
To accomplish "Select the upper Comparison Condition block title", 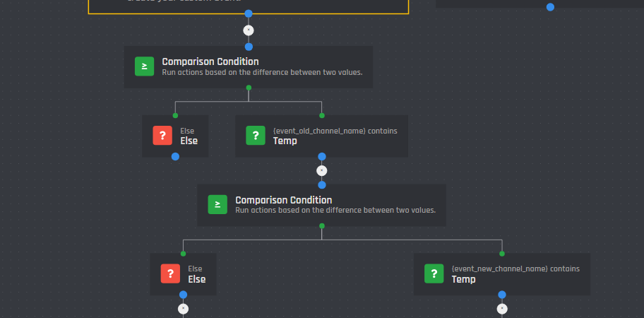I will [x=210, y=61].
